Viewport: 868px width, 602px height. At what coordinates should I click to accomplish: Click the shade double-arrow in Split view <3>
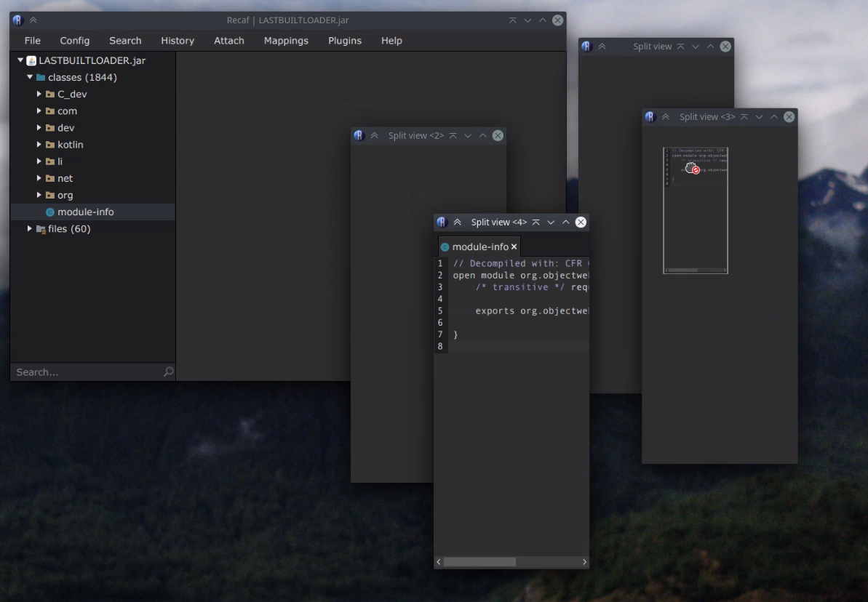pyautogui.click(x=666, y=117)
